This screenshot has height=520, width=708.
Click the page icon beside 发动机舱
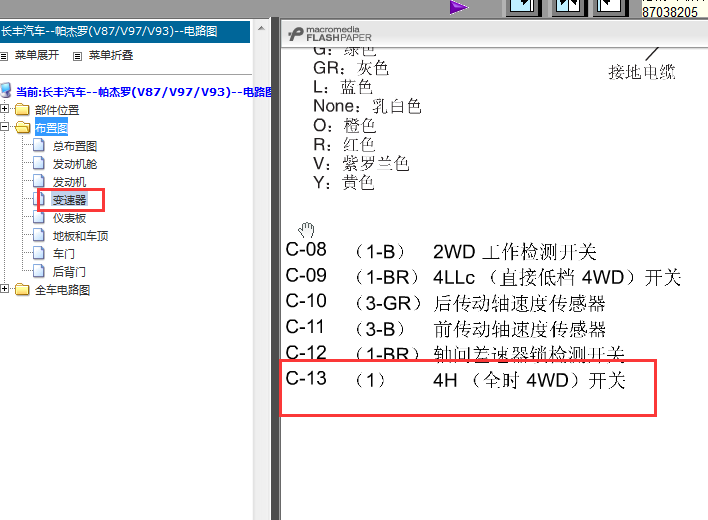(x=39, y=163)
